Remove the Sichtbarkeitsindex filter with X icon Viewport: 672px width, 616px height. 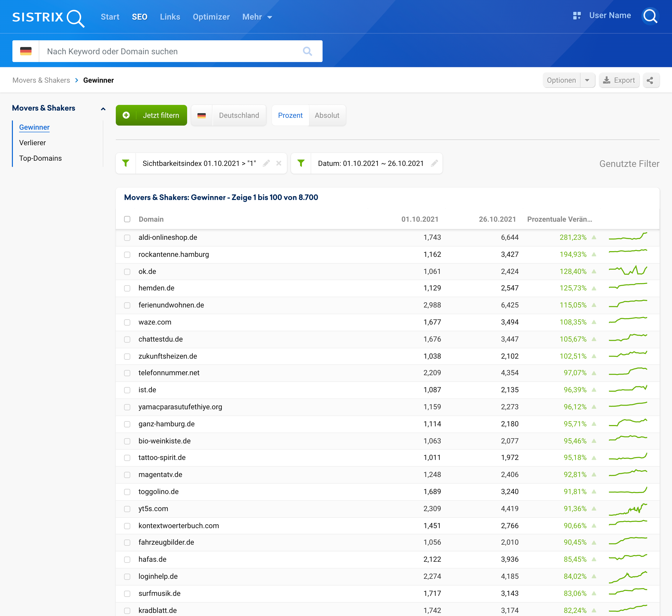click(x=279, y=163)
